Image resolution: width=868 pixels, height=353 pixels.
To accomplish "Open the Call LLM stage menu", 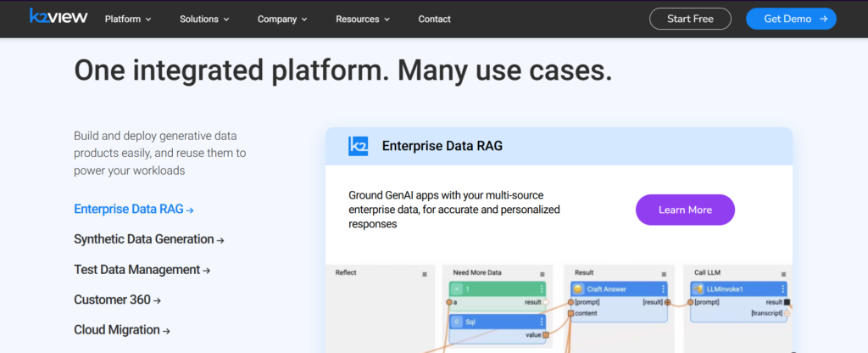I will pyautogui.click(x=783, y=274).
